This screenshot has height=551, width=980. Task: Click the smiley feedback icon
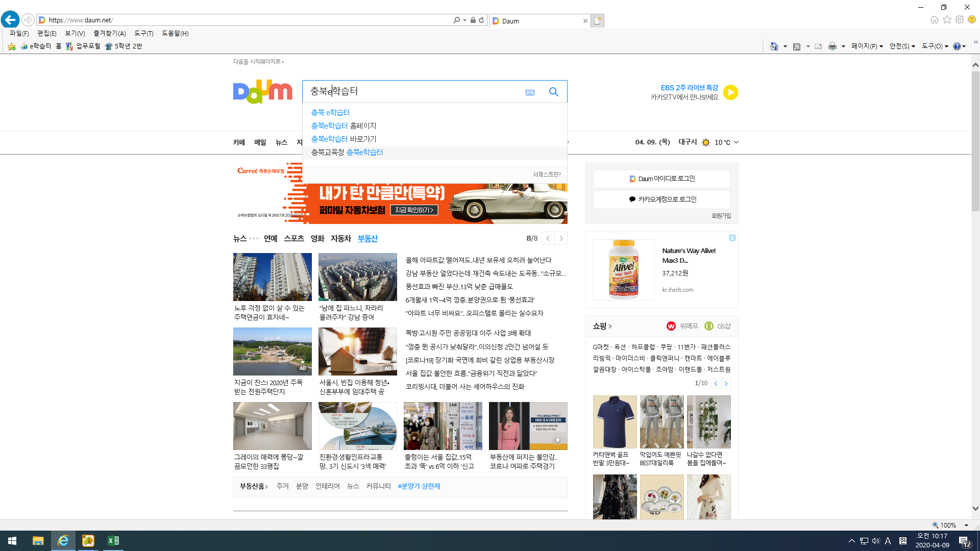(x=972, y=19)
